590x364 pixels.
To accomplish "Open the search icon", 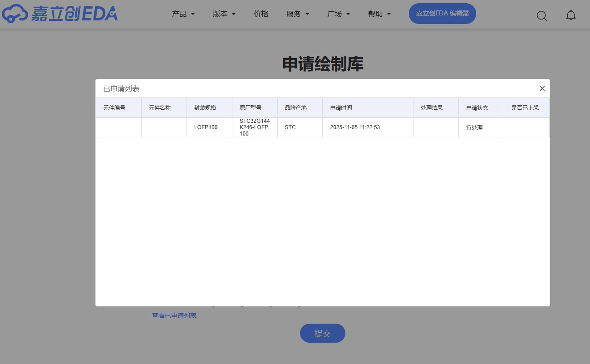I will point(542,16).
